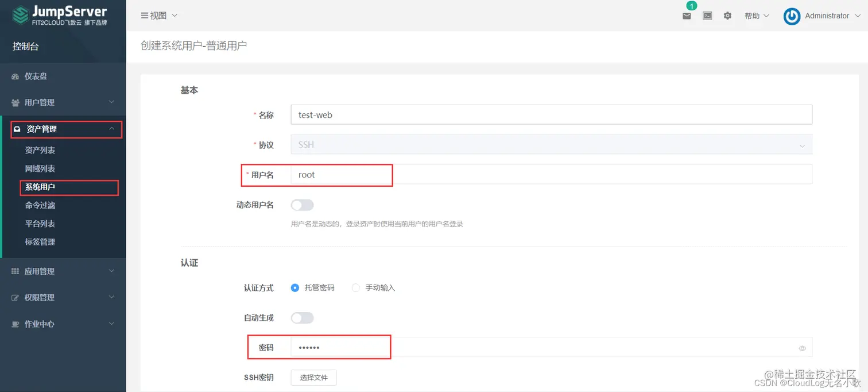Open the settings gear icon
This screenshot has width=868, height=392.
tap(727, 16)
